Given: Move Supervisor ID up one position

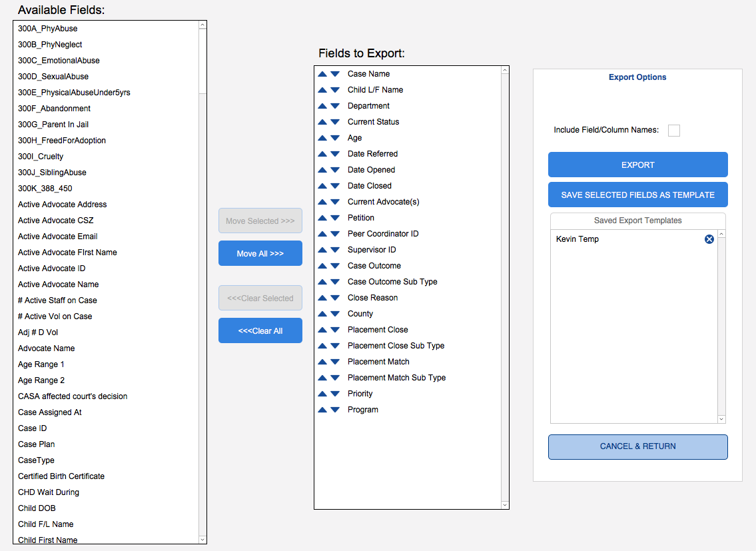Looking at the screenshot, I should coord(322,250).
